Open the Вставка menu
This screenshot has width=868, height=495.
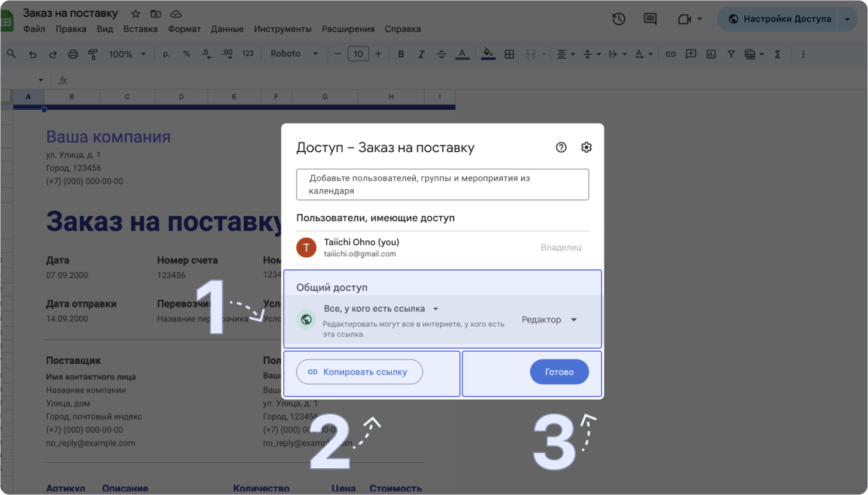coord(140,29)
